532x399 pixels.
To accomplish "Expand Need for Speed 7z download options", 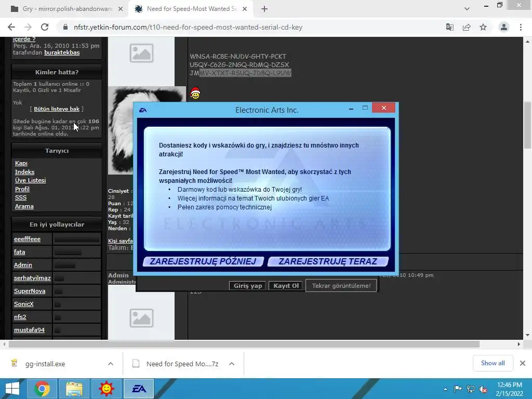I will pos(232,364).
